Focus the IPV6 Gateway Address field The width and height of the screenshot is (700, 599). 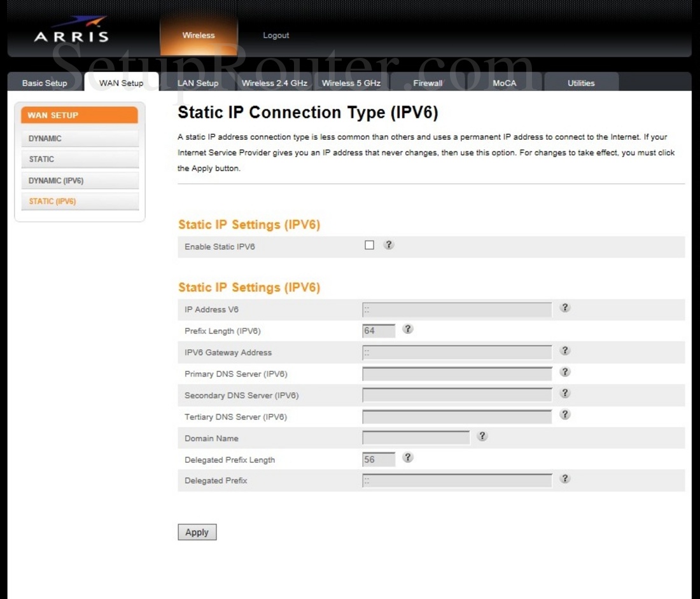pos(457,352)
